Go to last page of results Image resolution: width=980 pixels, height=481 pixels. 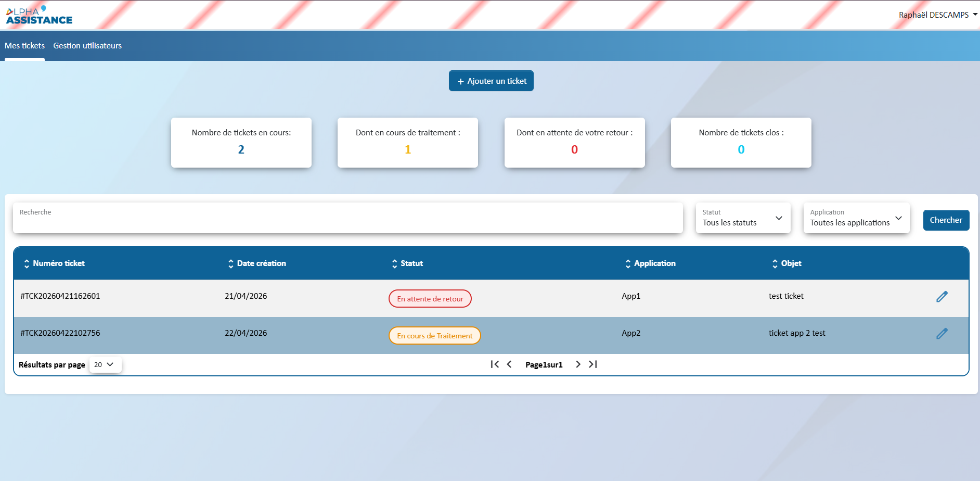(593, 364)
